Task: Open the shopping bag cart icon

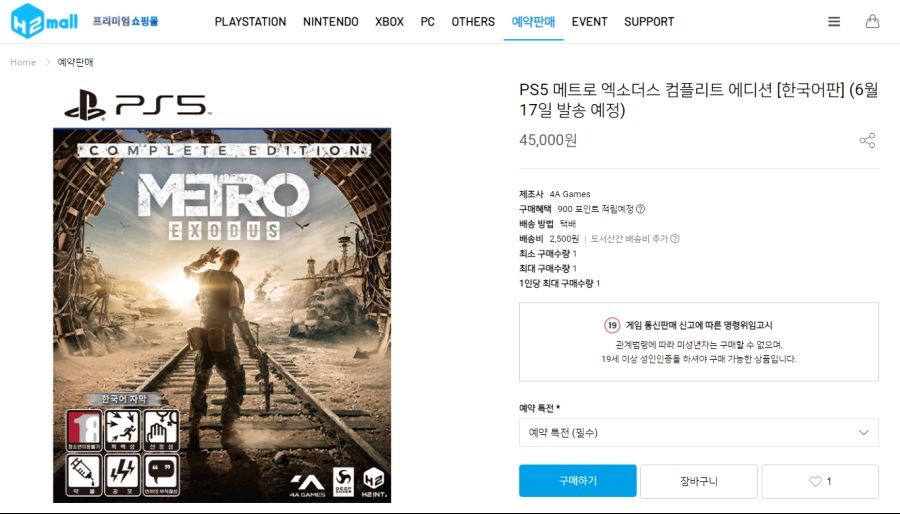Action: coord(872,22)
